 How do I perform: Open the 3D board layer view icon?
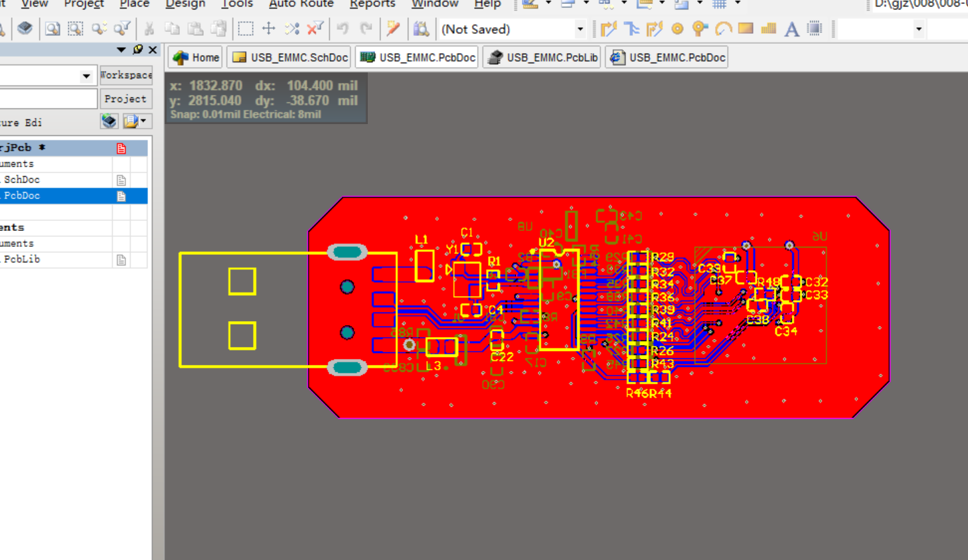coord(25,29)
